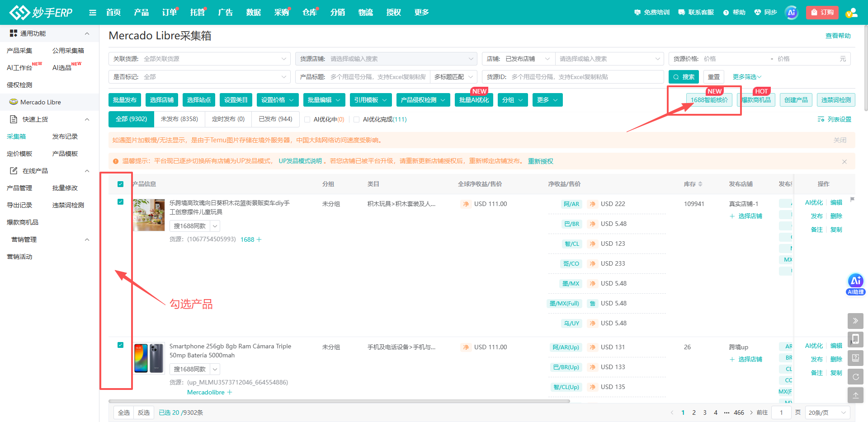Open the round Ai icon in the top bar
Image resolution: width=868 pixels, height=422 pixels.
point(792,13)
